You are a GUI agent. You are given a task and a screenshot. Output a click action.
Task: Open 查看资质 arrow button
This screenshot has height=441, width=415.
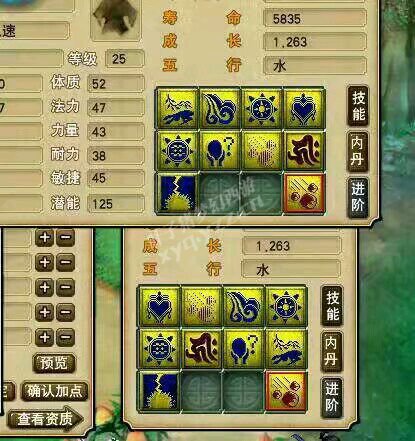click(45, 419)
